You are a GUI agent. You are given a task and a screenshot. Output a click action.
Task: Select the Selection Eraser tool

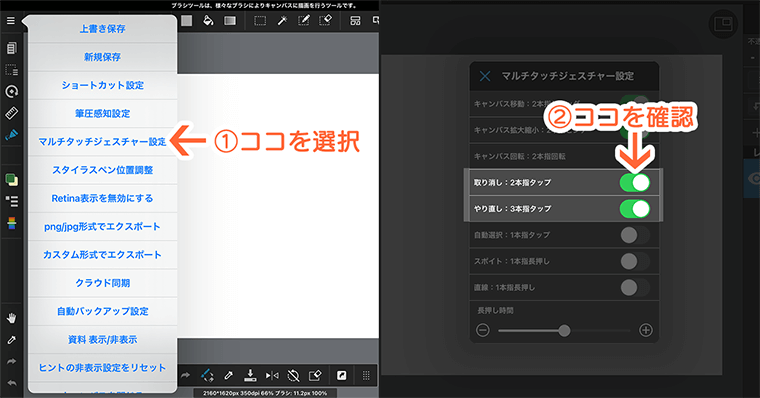coord(325,20)
